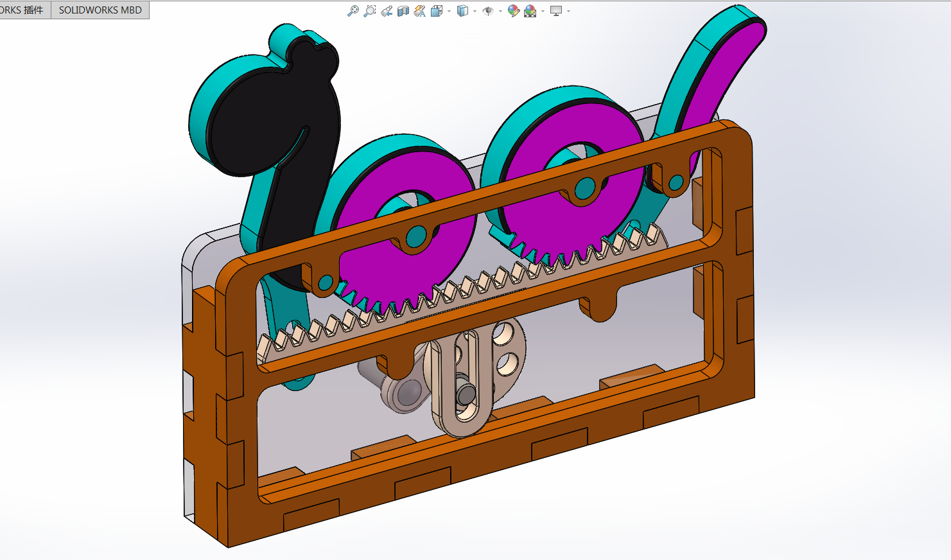
Task: Switch to the SOLIDWORKS MBD tab
Action: (x=100, y=10)
